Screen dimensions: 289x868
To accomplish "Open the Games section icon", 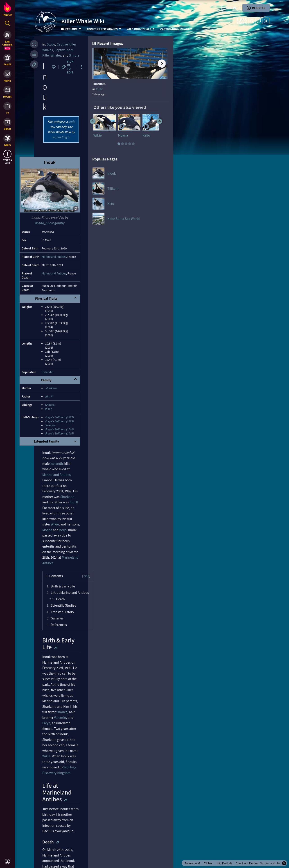I will pyautogui.click(x=7, y=60).
